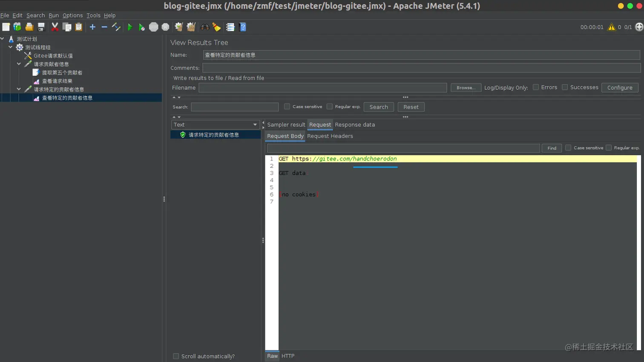Click the New test plan toolbar icon
The image size is (644, 362).
(6, 27)
